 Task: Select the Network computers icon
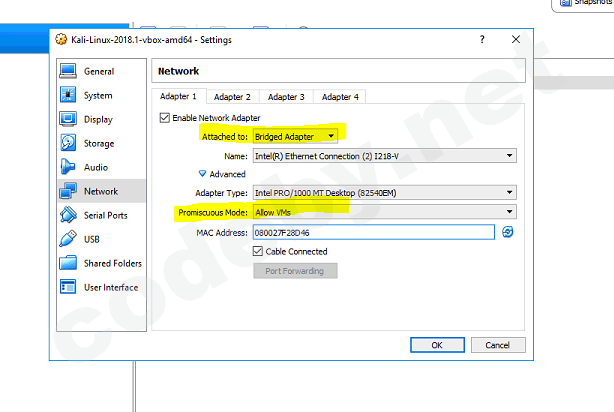click(x=68, y=191)
